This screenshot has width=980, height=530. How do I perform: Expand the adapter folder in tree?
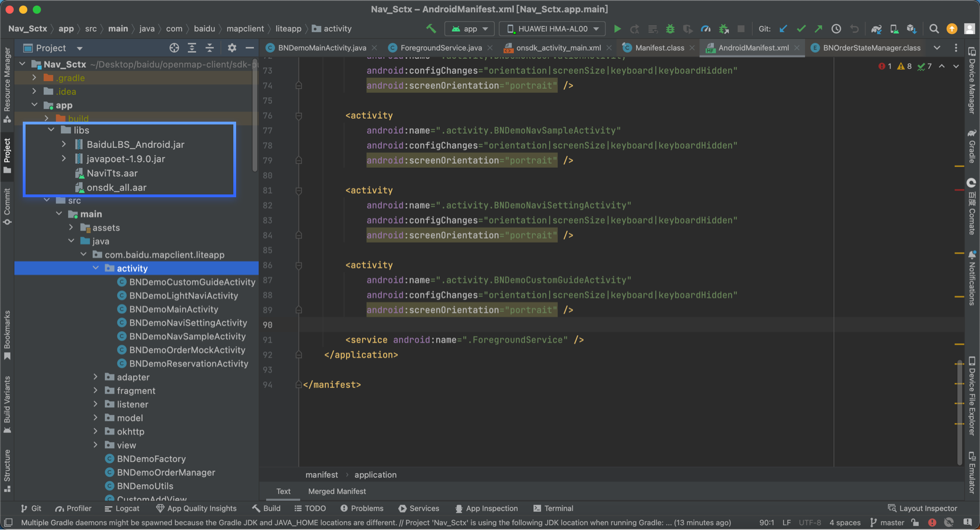[96, 377]
